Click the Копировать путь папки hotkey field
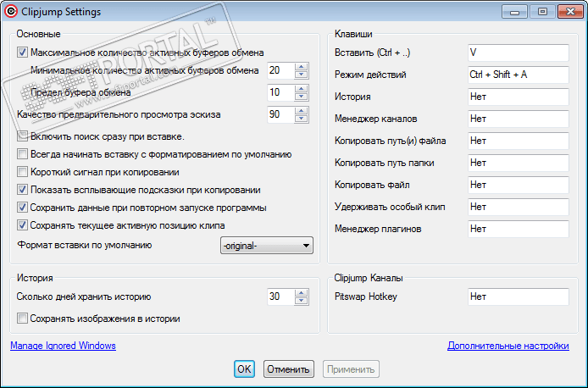The height and width of the screenshot is (388, 588). [x=519, y=163]
